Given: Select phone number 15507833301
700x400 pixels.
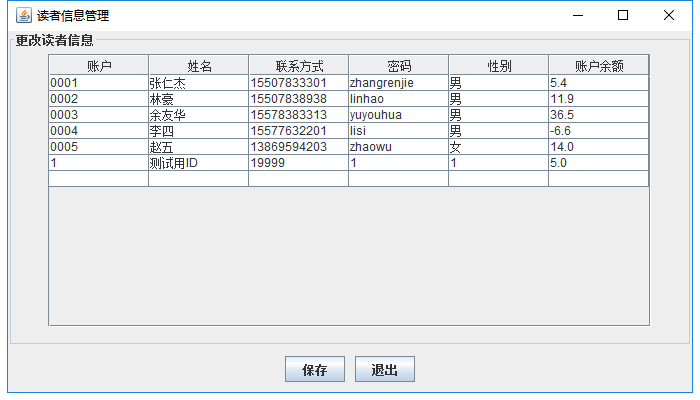Looking at the screenshot, I should (299, 83).
